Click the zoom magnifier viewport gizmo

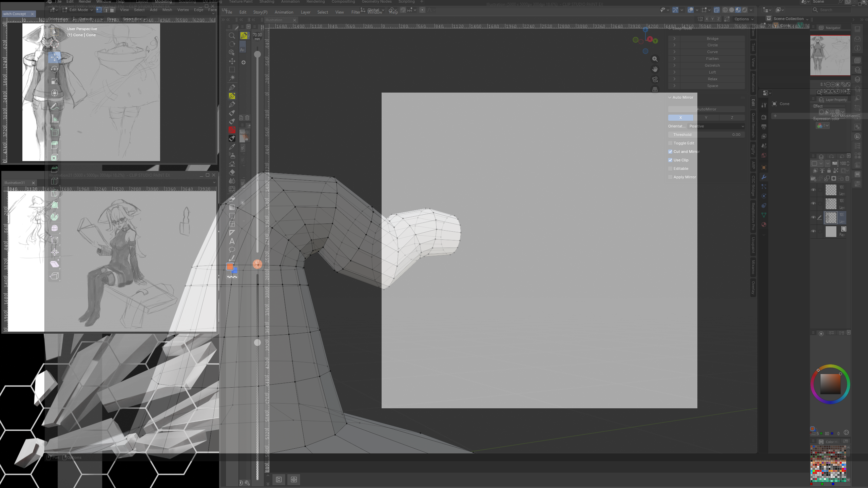[x=655, y=59]
